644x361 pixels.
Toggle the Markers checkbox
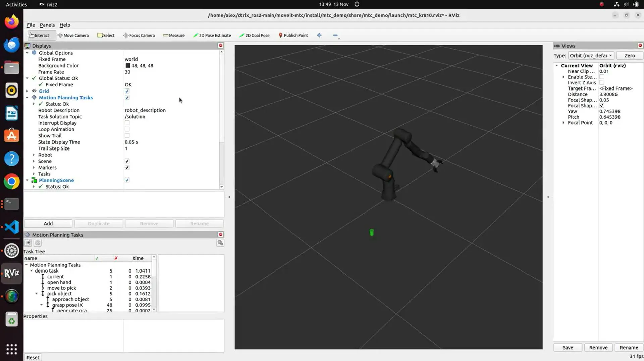[127, 167]
